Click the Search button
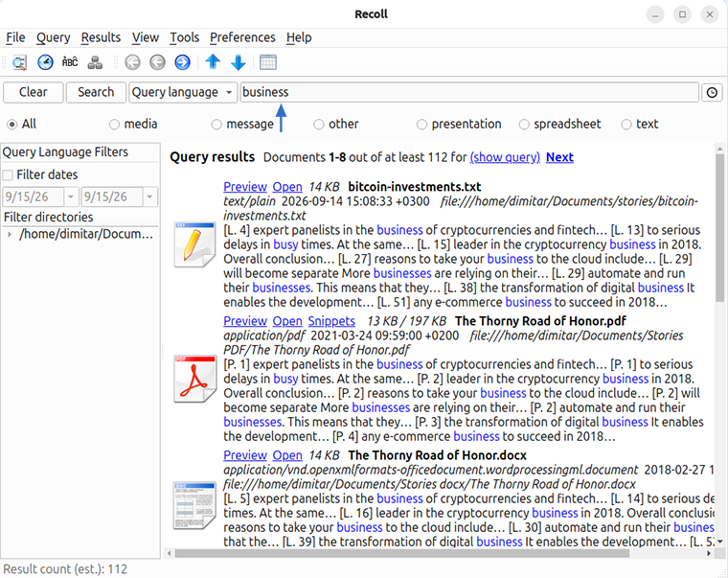 [x=96, y=92]
